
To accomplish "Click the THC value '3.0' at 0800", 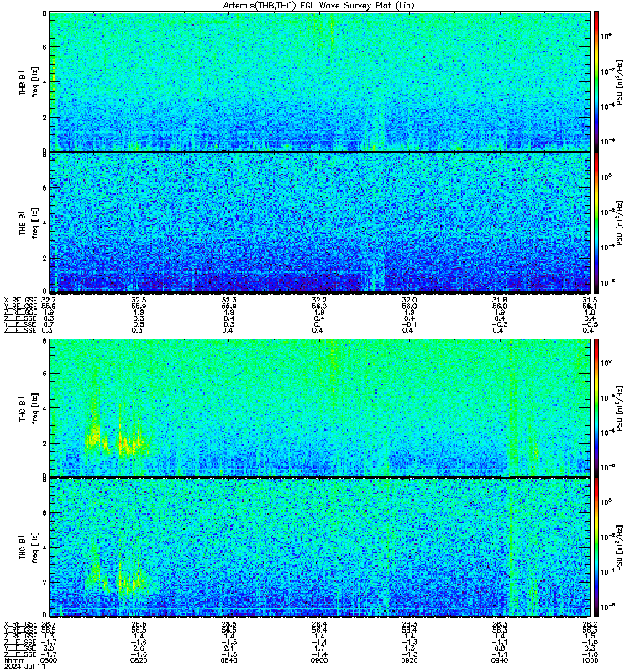I will pyautogui.click(x=49, y=648).
